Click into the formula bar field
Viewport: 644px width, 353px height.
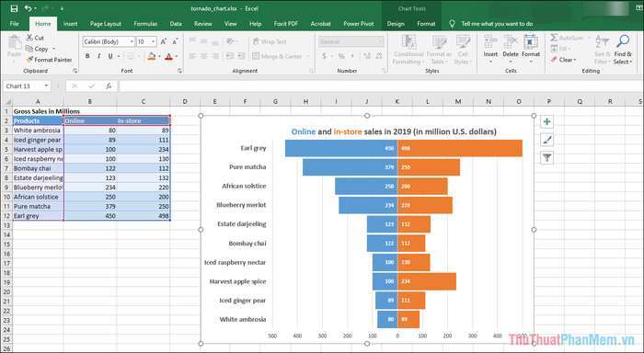click(380, 86)
